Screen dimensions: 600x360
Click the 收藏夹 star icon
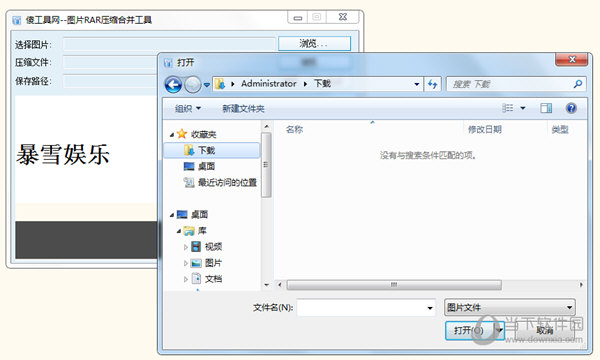click(182, 134)
